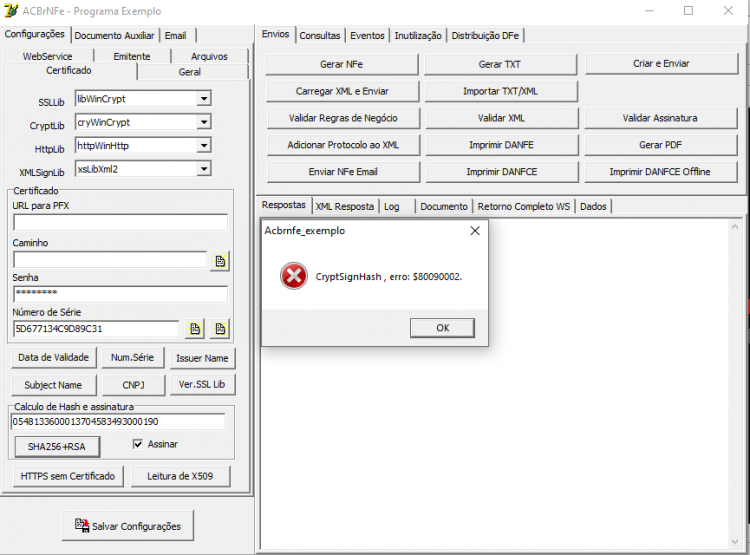This screenshot has height=555, width=750.
Task: Open the XML Resposta tab
Action: click(344, 206)
